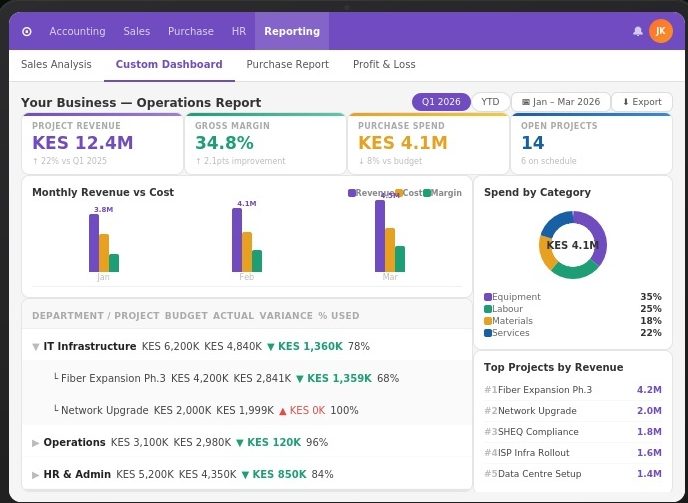
Task: Click the purple Revenue legend swatch
Action: coord(352,193)
